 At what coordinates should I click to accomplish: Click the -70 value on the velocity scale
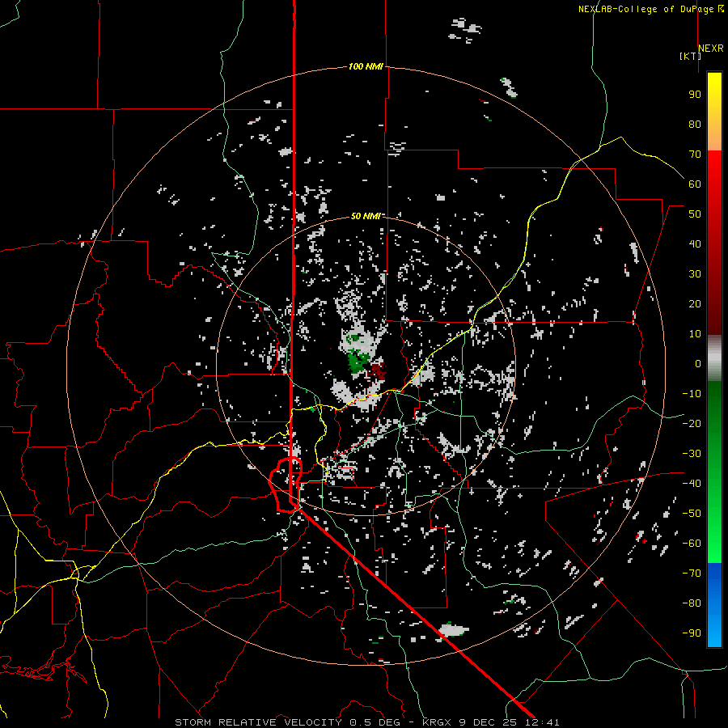tap(692, 574)
